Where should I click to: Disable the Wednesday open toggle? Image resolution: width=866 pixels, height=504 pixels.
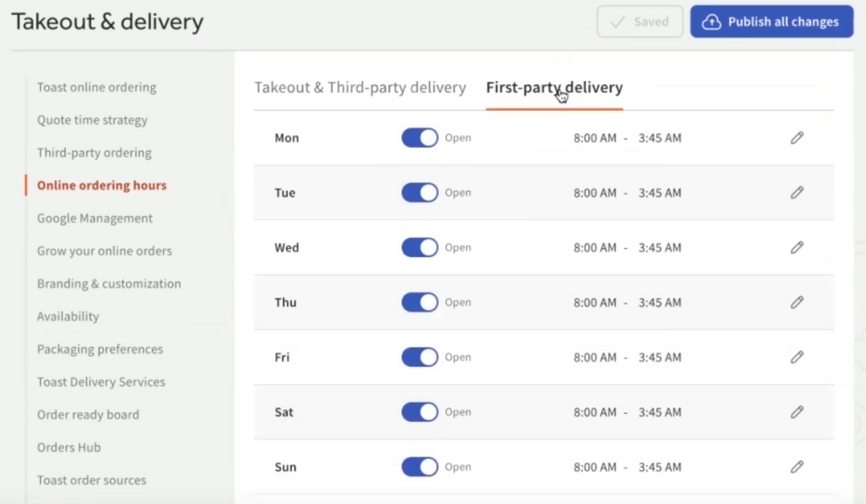pyautogui.click(x=420, y=248)
